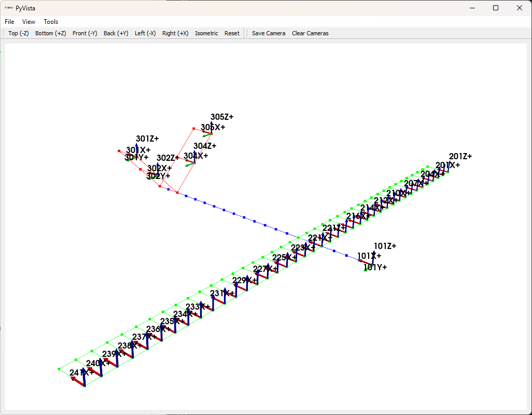Pick the 201Z+ label at wing tip
This screenshot has width=532, height=415.
click(460, 157)
